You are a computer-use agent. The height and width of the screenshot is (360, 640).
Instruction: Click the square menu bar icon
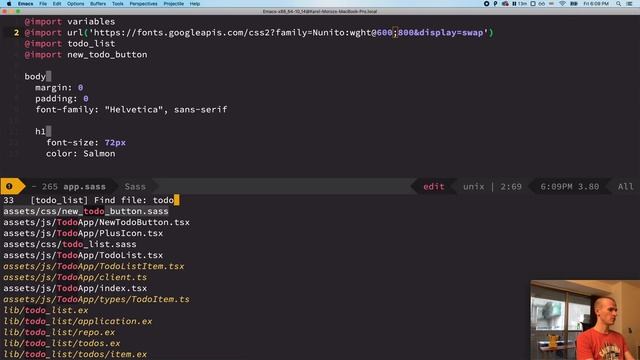click(533, 4)
